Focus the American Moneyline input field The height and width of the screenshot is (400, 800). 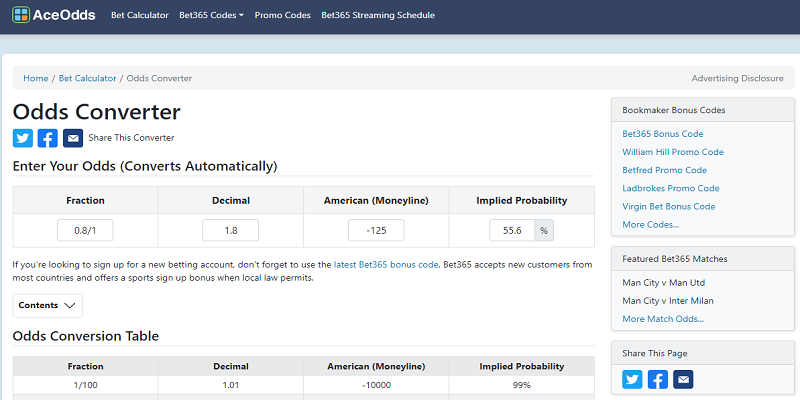click(376, 230)
